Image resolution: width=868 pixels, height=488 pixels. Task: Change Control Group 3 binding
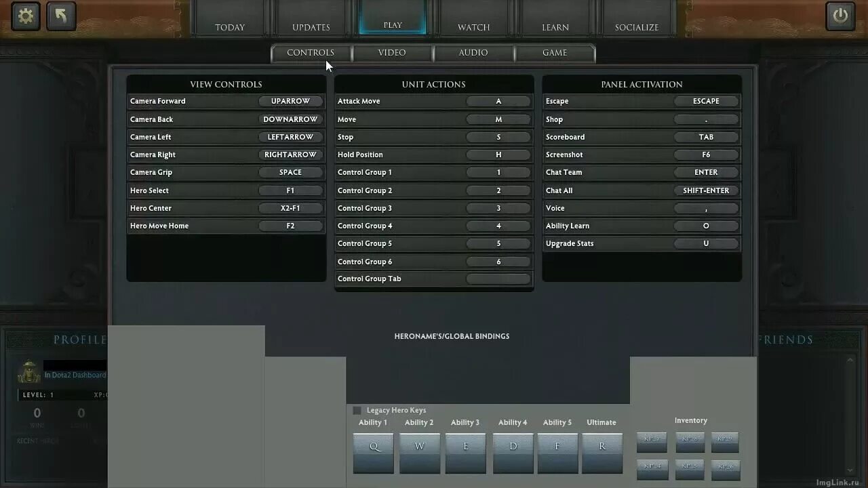pos(498,208)
